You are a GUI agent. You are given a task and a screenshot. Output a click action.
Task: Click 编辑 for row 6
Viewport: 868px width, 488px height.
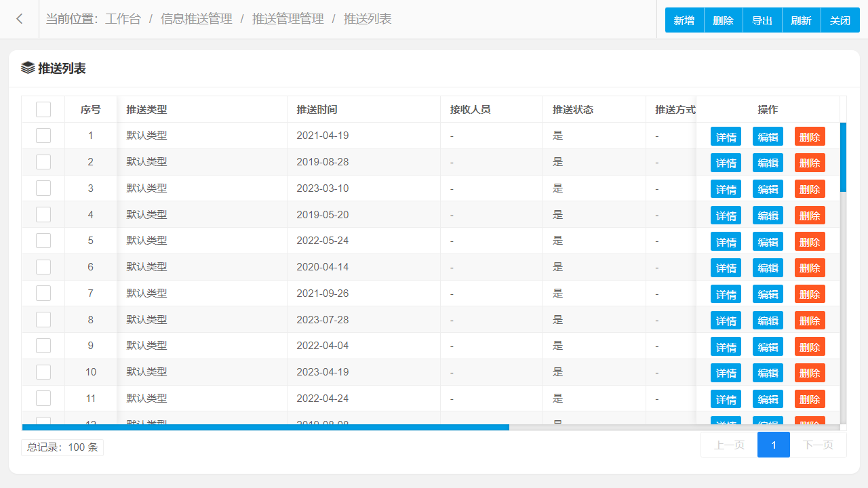tap(768, 268)
